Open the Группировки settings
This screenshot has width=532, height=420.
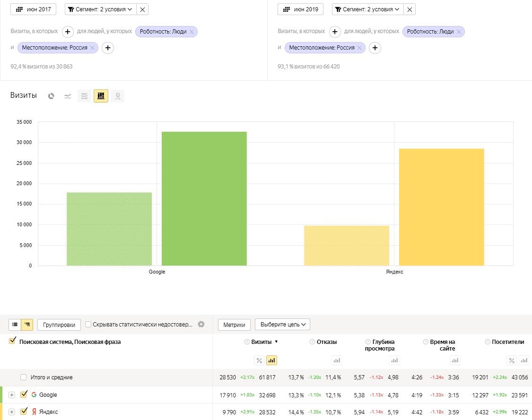59,325
